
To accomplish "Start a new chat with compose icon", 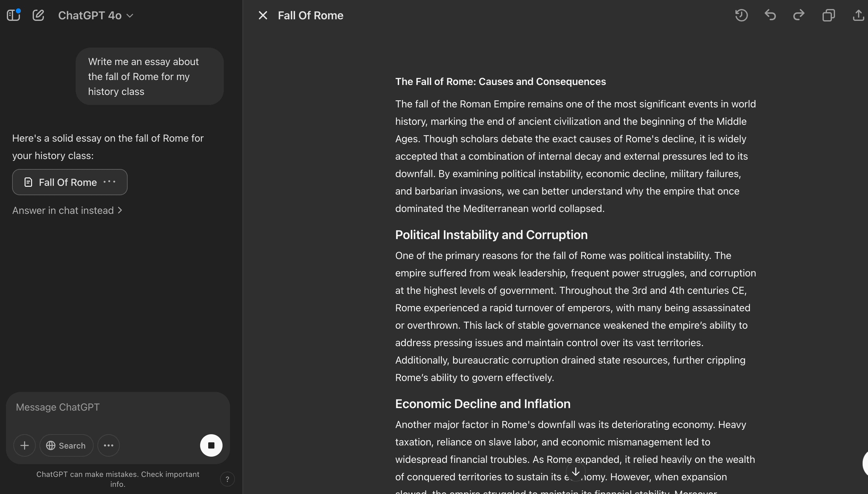I will coord(38,15).
